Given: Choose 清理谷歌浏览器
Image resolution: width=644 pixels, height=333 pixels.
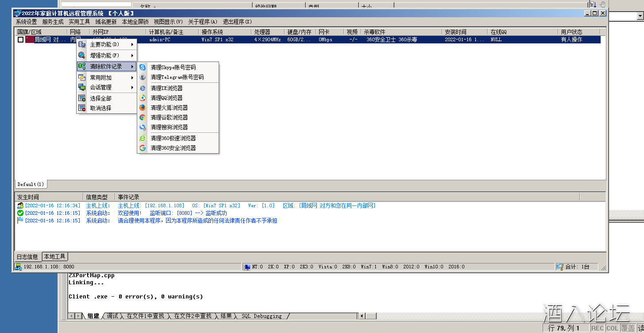Looking at the screenshot, I should pos(178,117).
